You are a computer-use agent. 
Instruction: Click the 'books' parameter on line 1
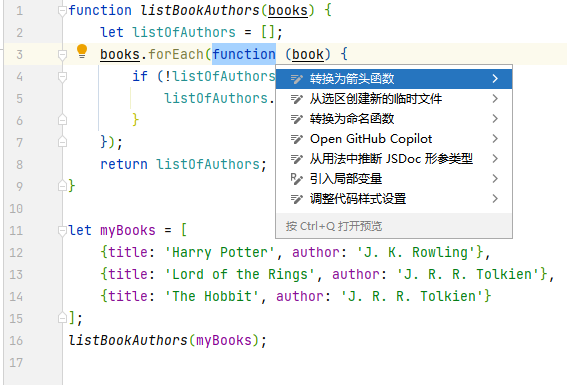point(288,11)
